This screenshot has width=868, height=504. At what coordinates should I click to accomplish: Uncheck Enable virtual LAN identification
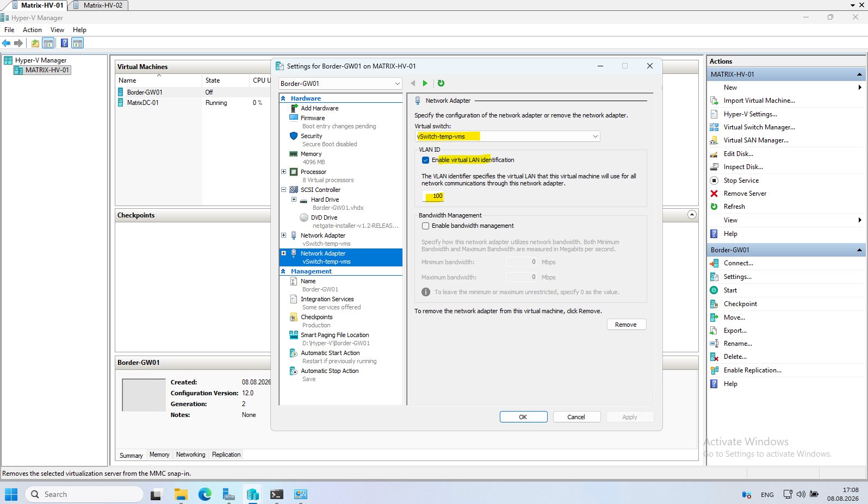pos(425,160)
